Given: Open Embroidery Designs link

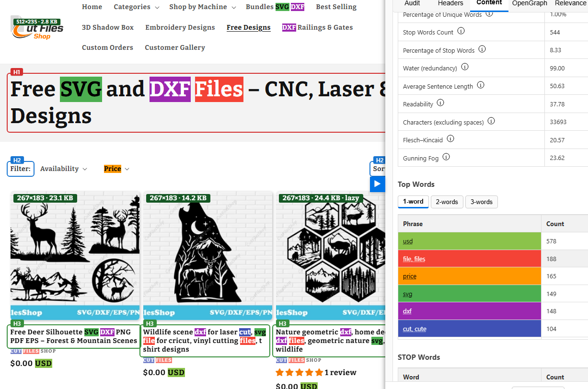Looking at the screenshot, I should [x=180, y=27].
